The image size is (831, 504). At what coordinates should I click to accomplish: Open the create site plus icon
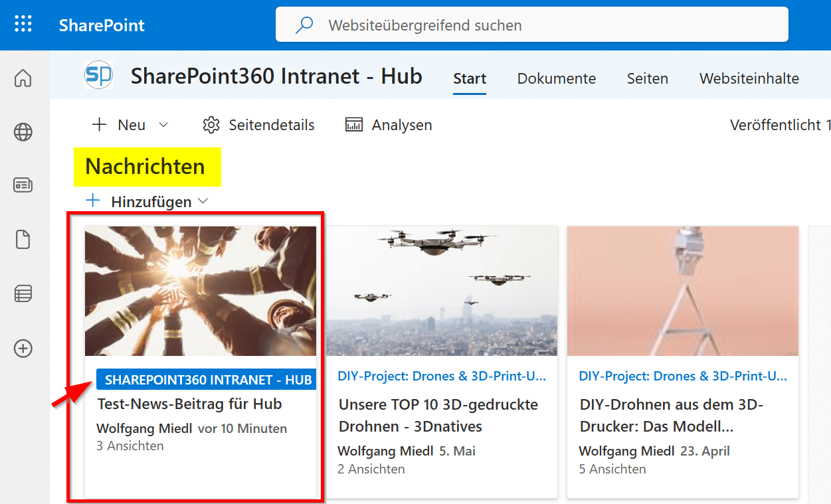coord(23,348)
